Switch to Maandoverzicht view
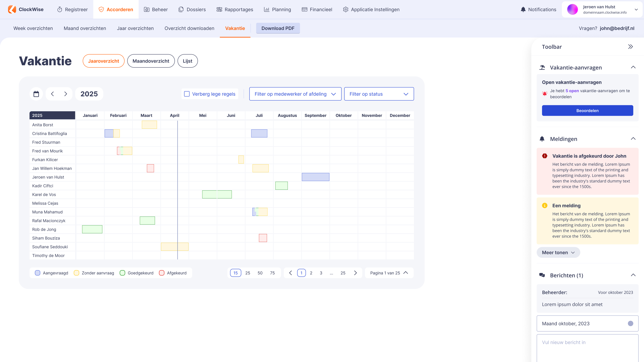Viewport: 644px width, 362px height. 151,61
